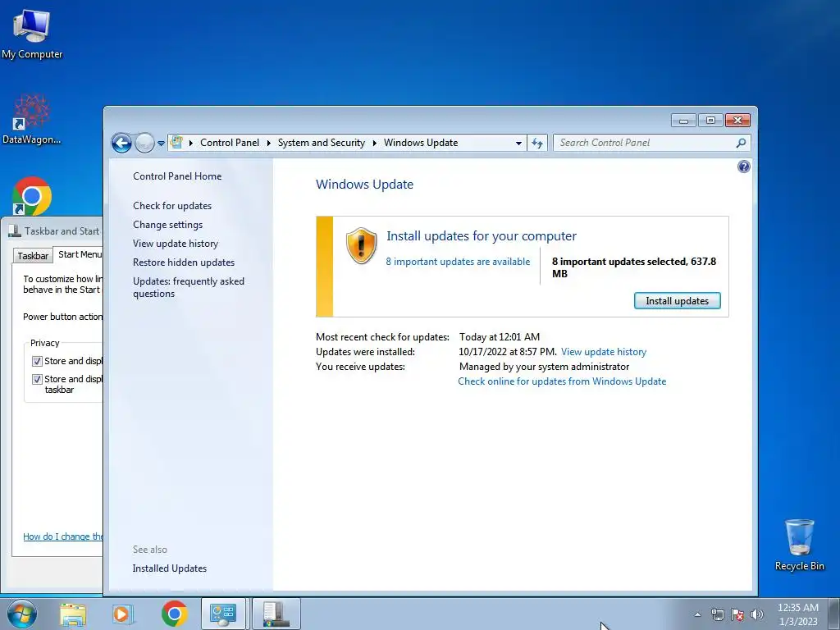Viewport: 840px width, 630px height.
Task: Click the greyed Forward arrow button
Action: (x=144, y=143)
